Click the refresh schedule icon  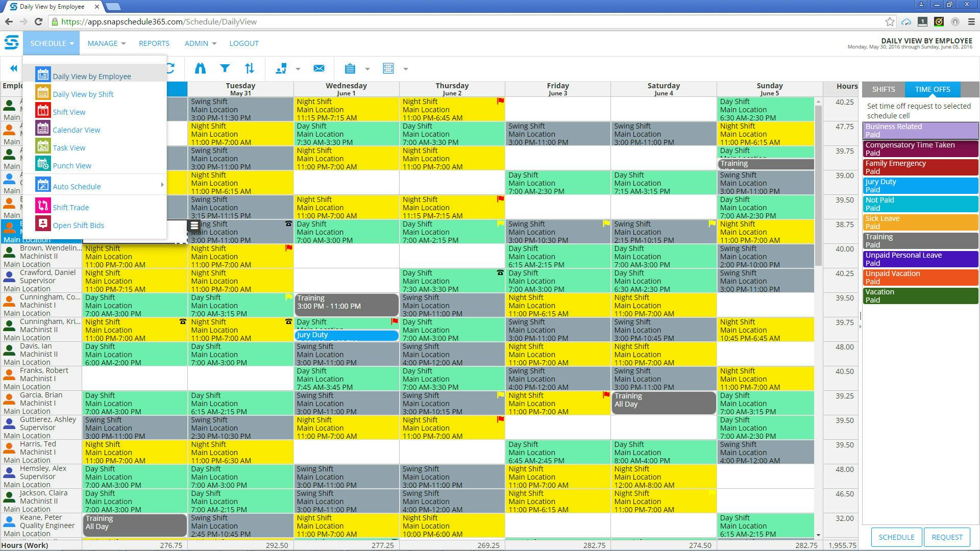click(x=171, y=68)
